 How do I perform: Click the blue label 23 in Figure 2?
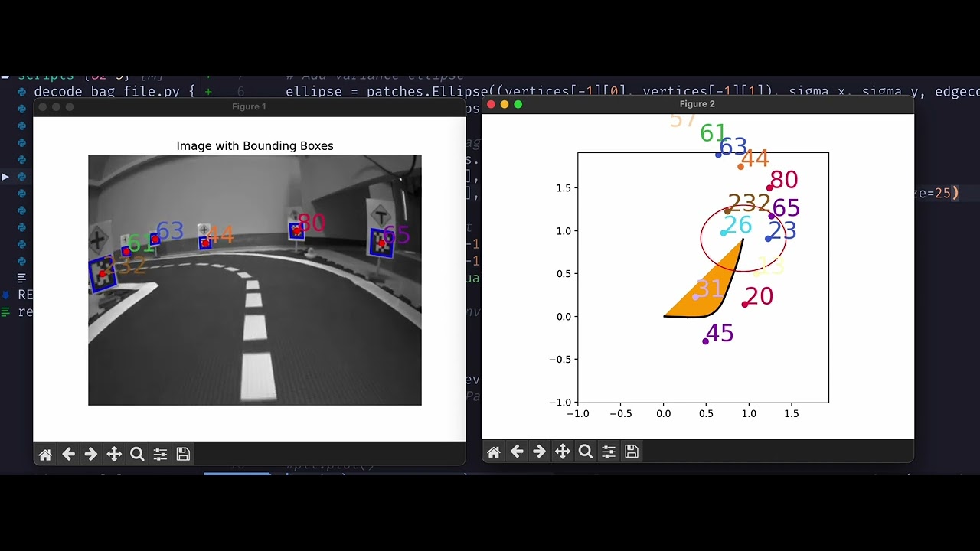pyautogui.click(x=782, y=231)
